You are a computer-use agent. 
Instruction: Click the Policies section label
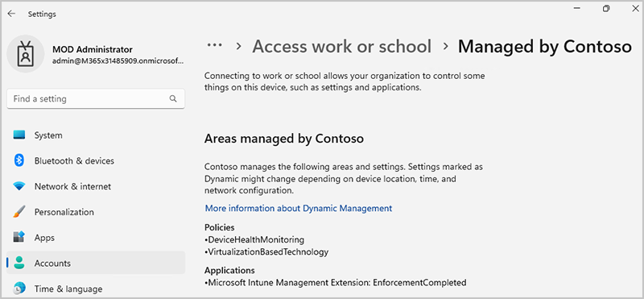(x=219, y=227)
